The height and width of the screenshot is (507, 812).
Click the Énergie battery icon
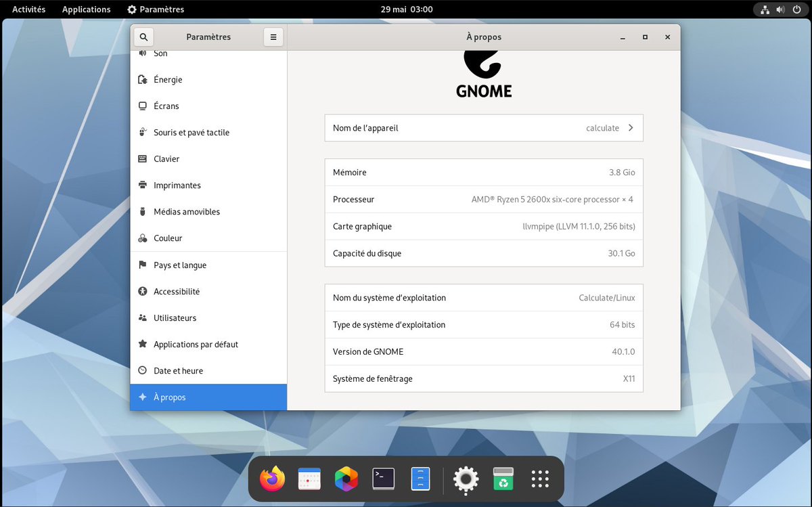[x=142, y=79]
